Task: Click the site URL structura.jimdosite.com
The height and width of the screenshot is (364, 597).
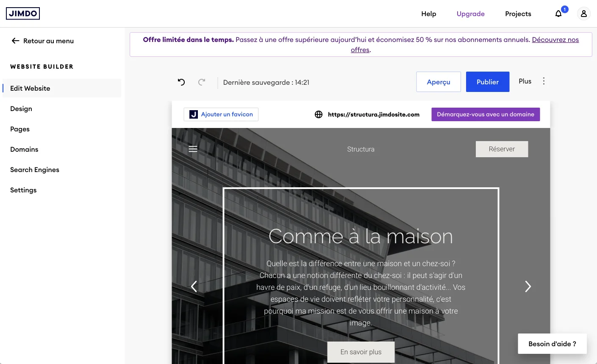Action: [x=374, y=114]
